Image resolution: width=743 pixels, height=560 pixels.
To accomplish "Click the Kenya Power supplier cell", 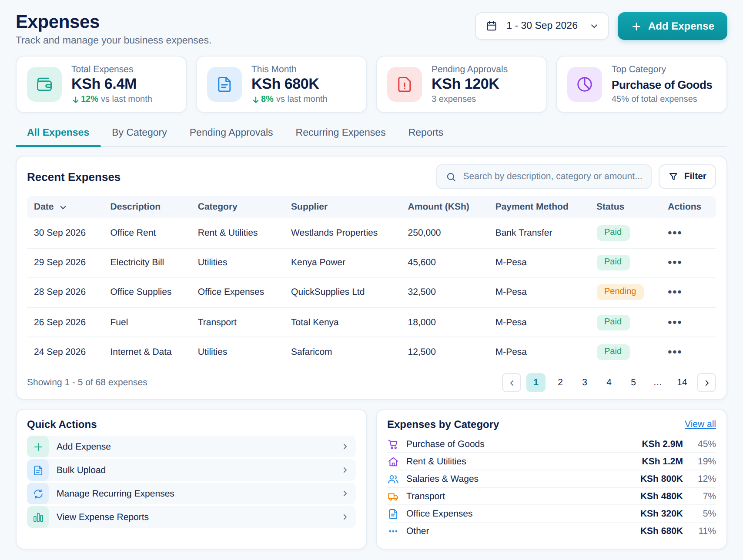I will 318,263.
